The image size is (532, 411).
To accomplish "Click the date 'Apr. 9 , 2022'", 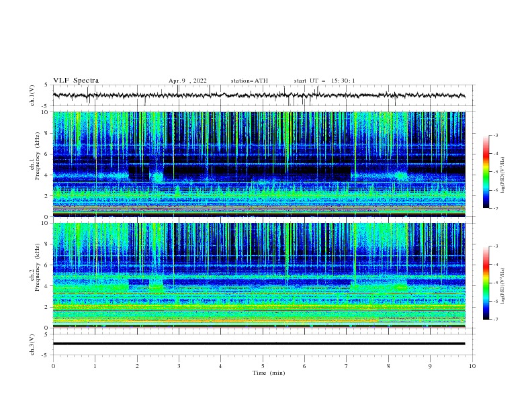I will coord(187,81).
